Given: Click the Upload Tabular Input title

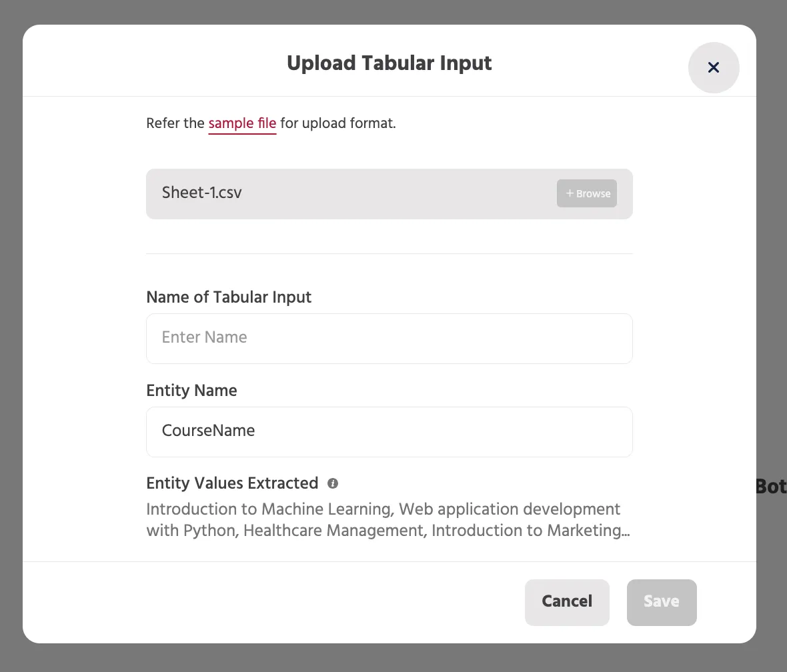Looking at the screenshot, I should tap(389, 63).
